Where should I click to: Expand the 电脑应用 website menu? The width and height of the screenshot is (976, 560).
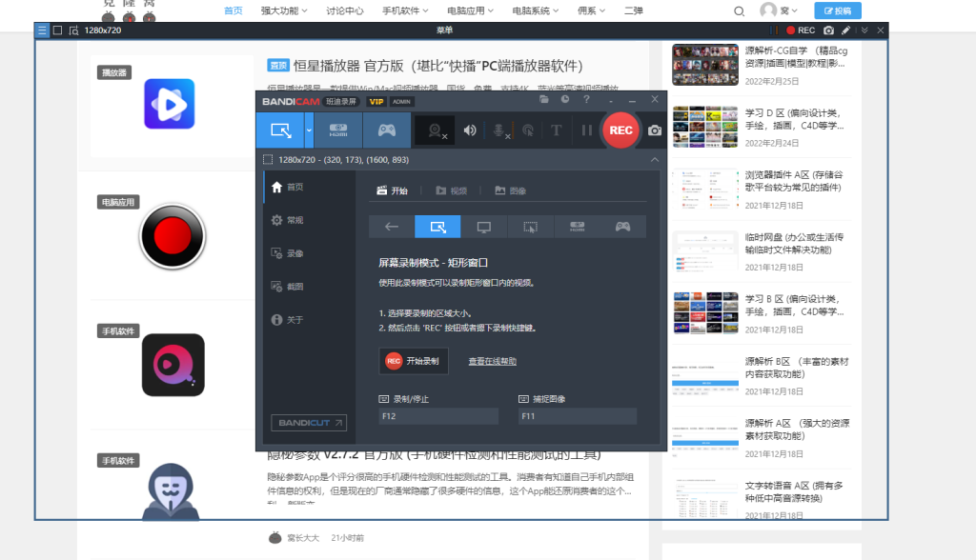pos(470,10)
